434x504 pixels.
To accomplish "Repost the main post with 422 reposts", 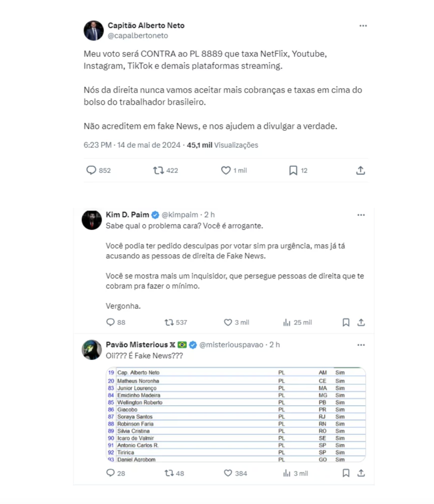I will pyautogui.click(x=158, y=170).
